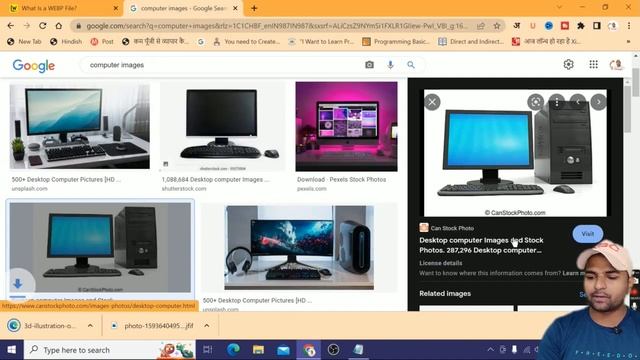Expand options for 3d-illustration download
The width and height of the screenshot is (640, 360).
pyautogui.click(x=90, y=326)
